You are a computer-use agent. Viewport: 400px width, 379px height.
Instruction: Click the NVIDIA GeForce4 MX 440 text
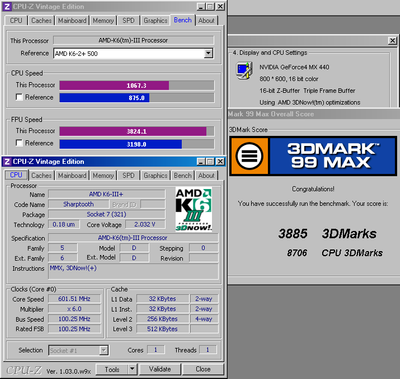(294, 67)
